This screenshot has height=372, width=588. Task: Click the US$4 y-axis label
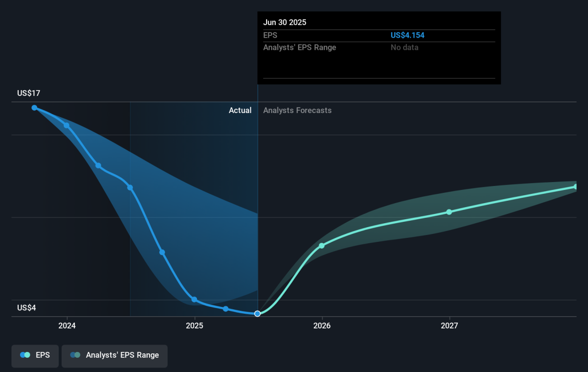pyautogui.click(x=27, y=308)
